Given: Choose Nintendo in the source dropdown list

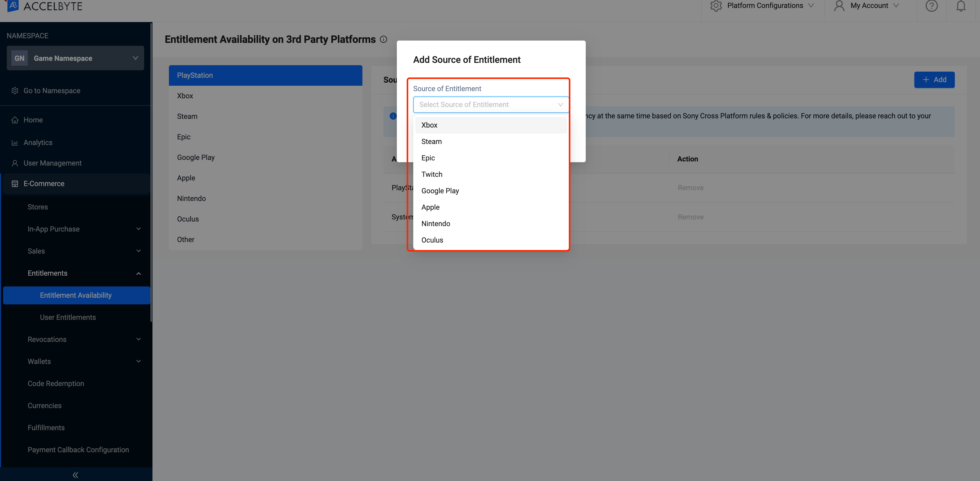Looking at the screenshot, I should (x=491, y=224).
